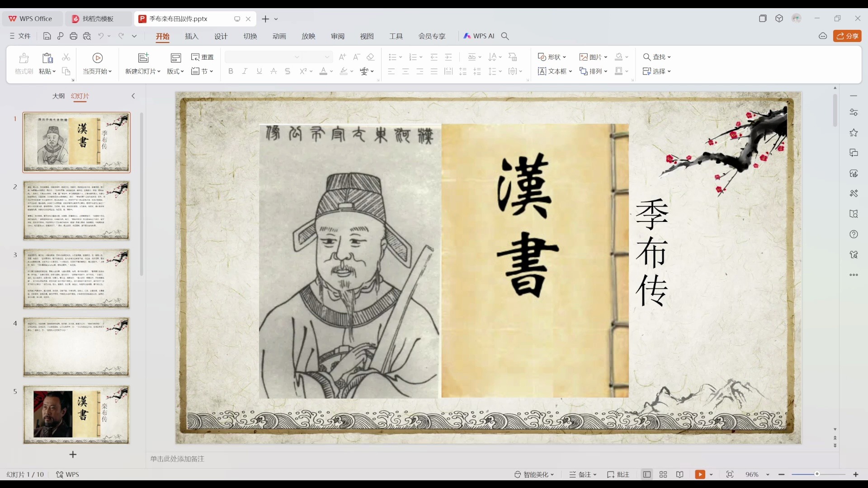Click the notes field 单击此处添加备注
This screenshot has height=488, width=868.
(177, 459)
